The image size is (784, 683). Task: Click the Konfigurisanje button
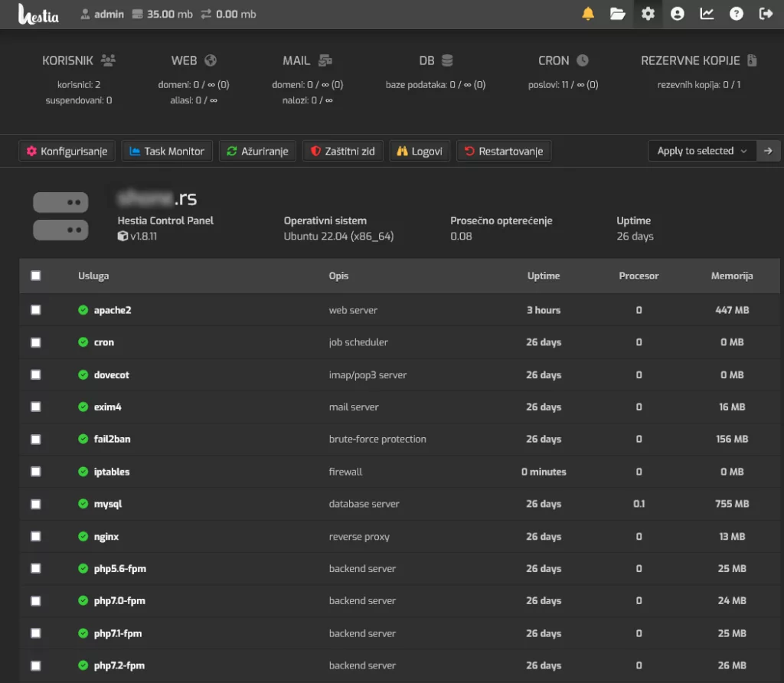[x=67, y=151]
